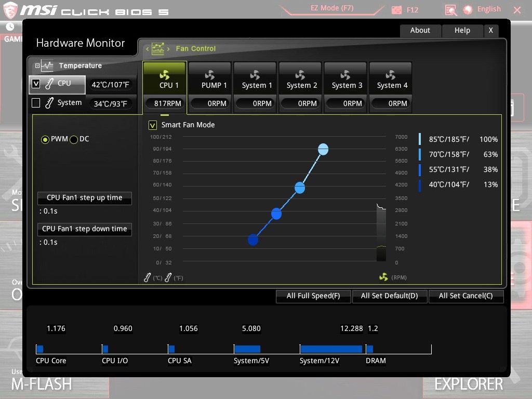Open the About dialog

pyautogui.click(x=420, y=31)
